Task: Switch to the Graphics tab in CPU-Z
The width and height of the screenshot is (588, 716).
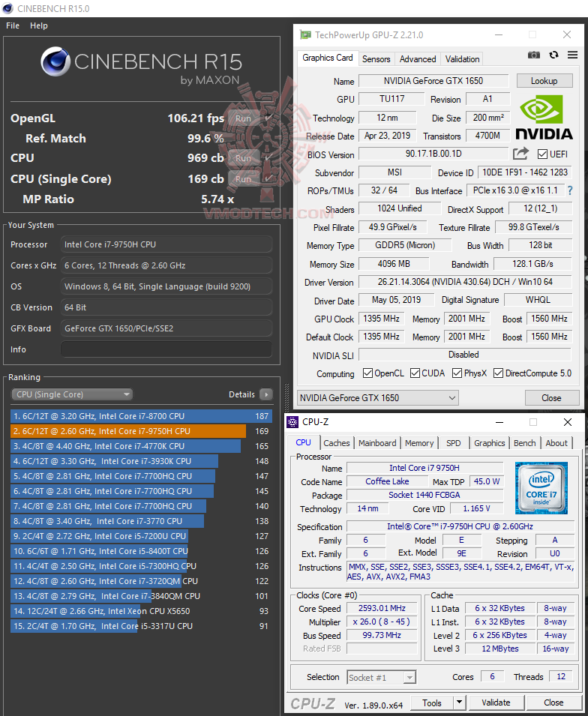Action: point(489,443)
